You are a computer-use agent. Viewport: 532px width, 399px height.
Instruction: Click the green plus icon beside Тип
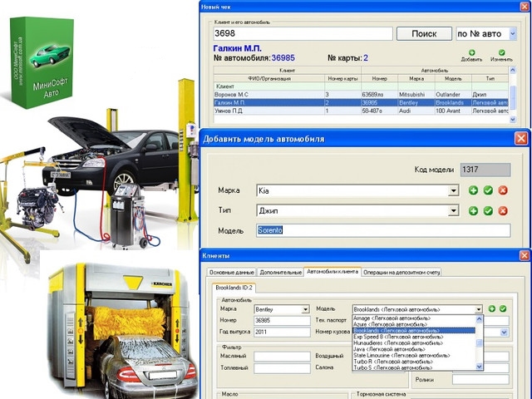click(473, 210)
